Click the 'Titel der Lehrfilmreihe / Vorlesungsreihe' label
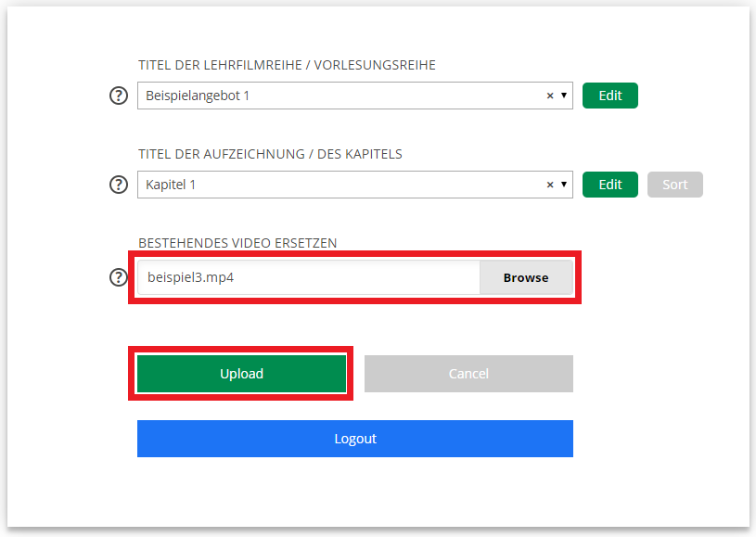 click(x=287, y=65)
